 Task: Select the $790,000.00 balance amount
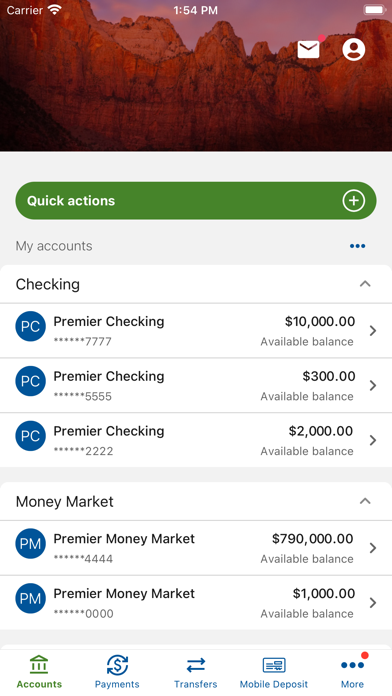click(x=313, y=538)
